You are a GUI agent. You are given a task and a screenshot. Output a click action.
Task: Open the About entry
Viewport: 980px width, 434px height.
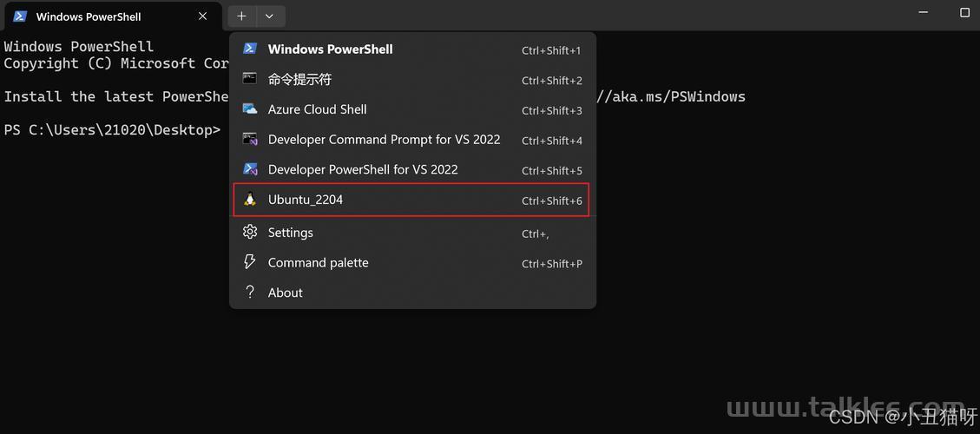coord(412,293)
